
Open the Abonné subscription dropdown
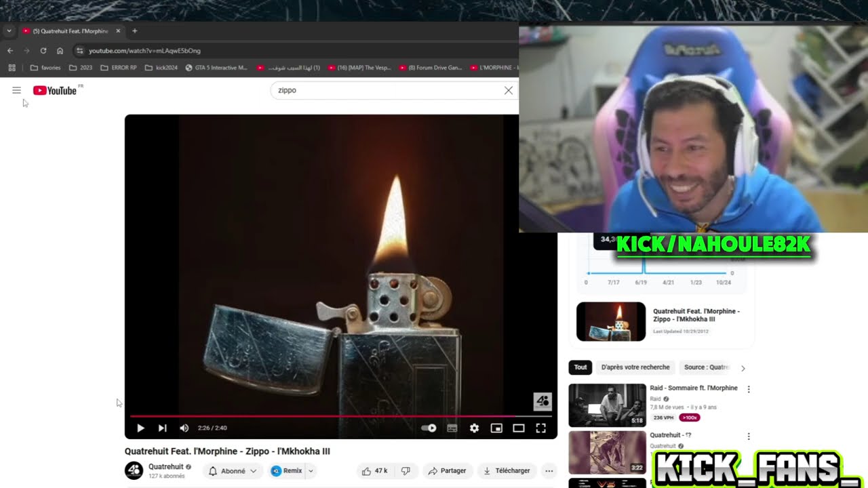click(x=233, y=471)
